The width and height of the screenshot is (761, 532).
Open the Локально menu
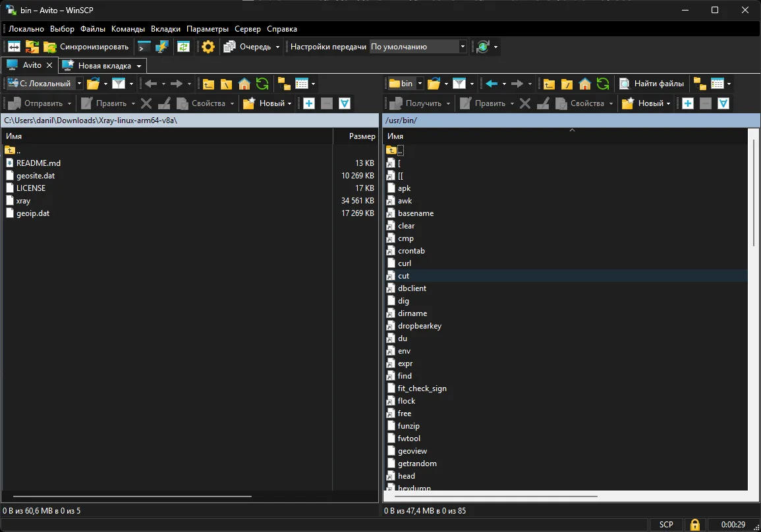pos(26,28)
